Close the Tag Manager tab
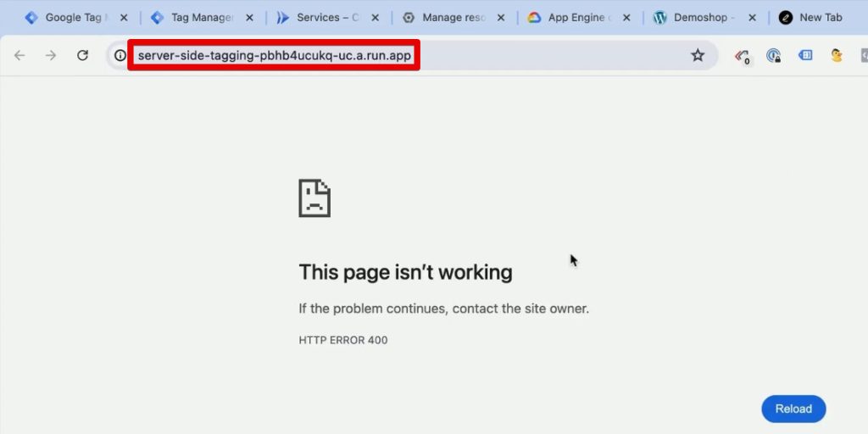This screenshot has height=434, width=868. [250, 18]
